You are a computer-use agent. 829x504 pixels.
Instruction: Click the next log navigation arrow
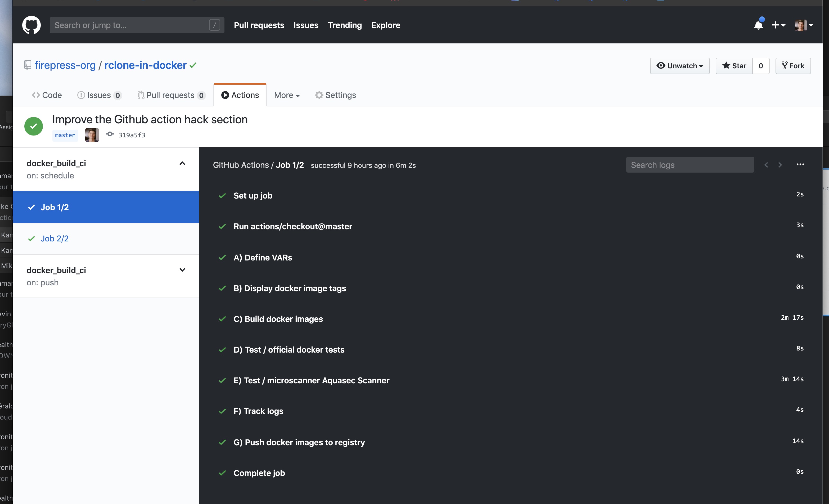pos(780,165)
